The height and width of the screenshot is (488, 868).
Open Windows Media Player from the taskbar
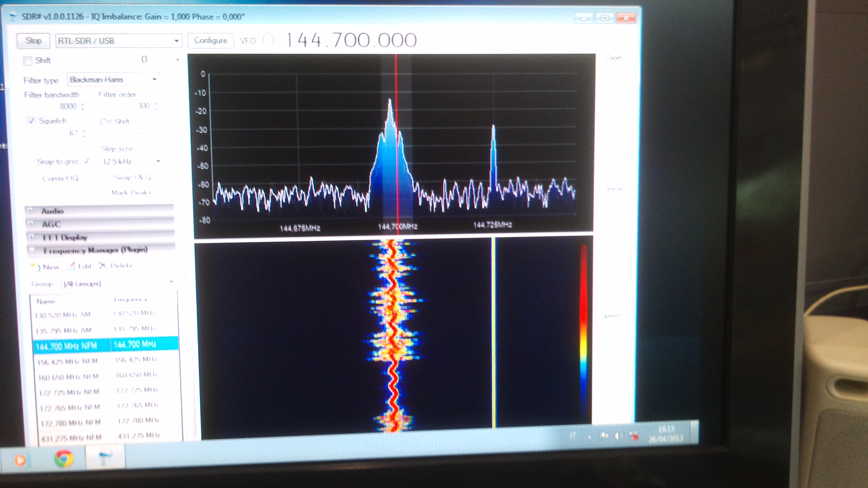(x=20, y=460)
